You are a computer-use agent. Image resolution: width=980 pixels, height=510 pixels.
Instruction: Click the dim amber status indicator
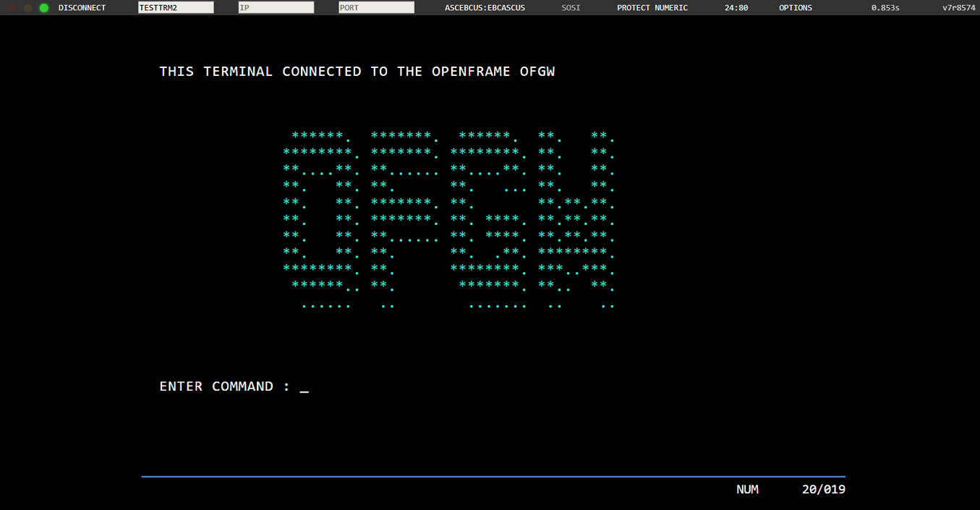tap(28, 8)
